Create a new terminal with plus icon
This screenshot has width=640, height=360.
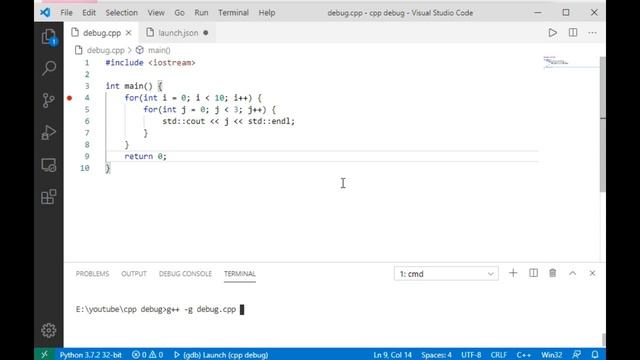[x=513, y=273]
